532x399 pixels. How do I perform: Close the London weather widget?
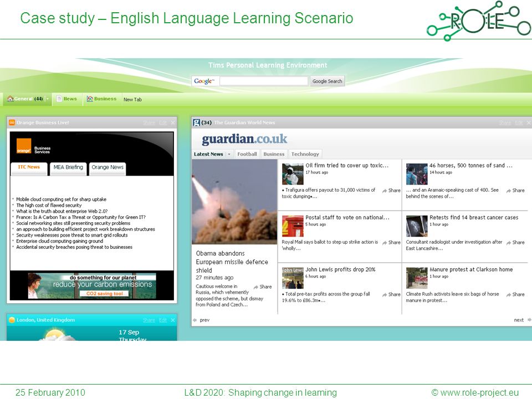tap(173, 320)
